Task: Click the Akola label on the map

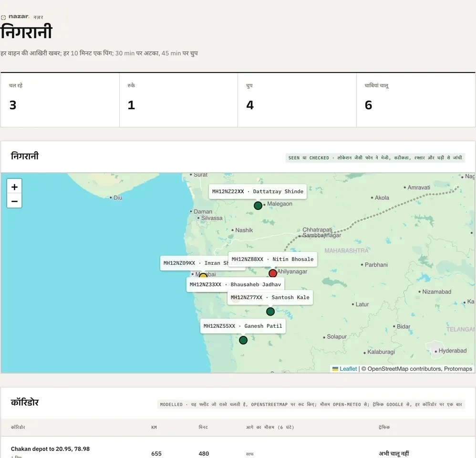Action: pyautogui.click(x=382, y=198)
